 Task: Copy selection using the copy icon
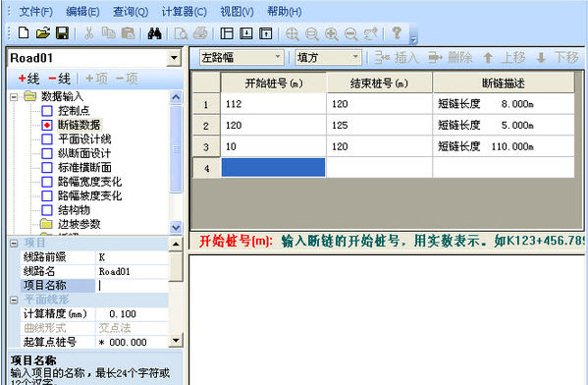click(108, 33)
